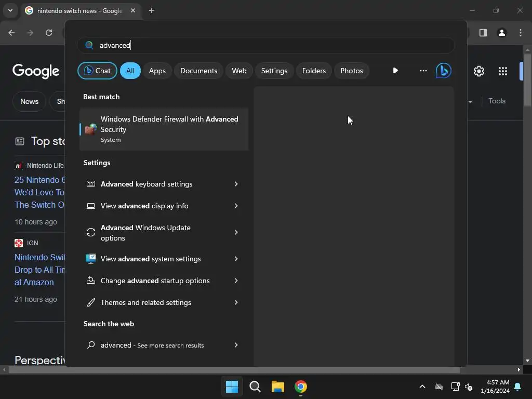Open Windows Defender Firewall with Advanced Security
This screenshot has height=399, width=532.
pos(164,129)
